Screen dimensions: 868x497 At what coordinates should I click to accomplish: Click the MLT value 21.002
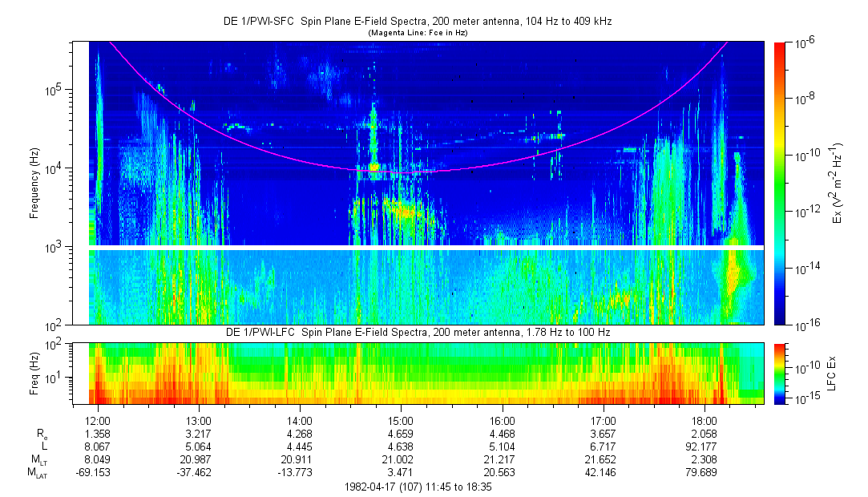pos(400,460)
